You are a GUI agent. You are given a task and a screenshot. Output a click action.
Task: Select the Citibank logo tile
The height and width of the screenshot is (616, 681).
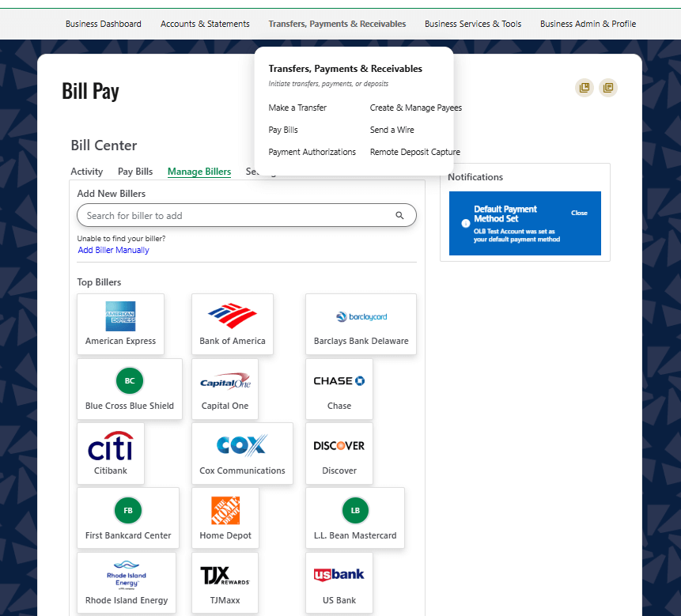[x=111, y=445]
